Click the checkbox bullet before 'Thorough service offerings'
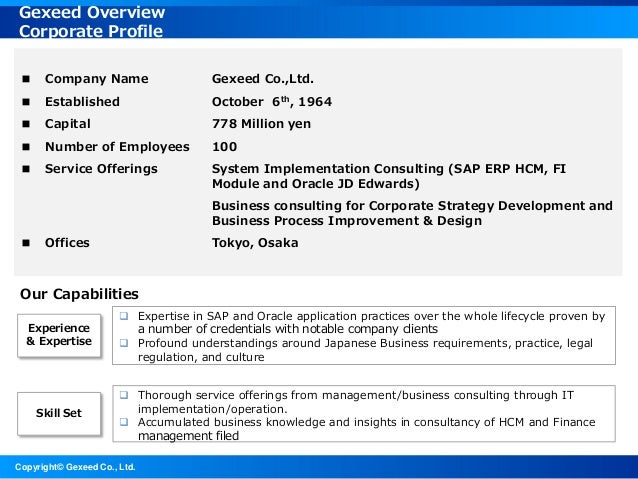The height and width of the screenshot is (479, 638). 124,395
